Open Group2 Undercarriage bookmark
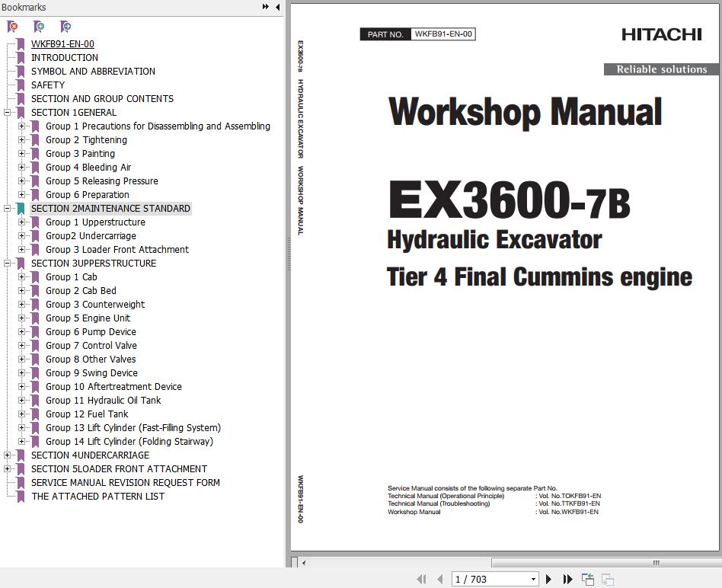722x588 pixels. pyautogui.click(x=91, y=236)
